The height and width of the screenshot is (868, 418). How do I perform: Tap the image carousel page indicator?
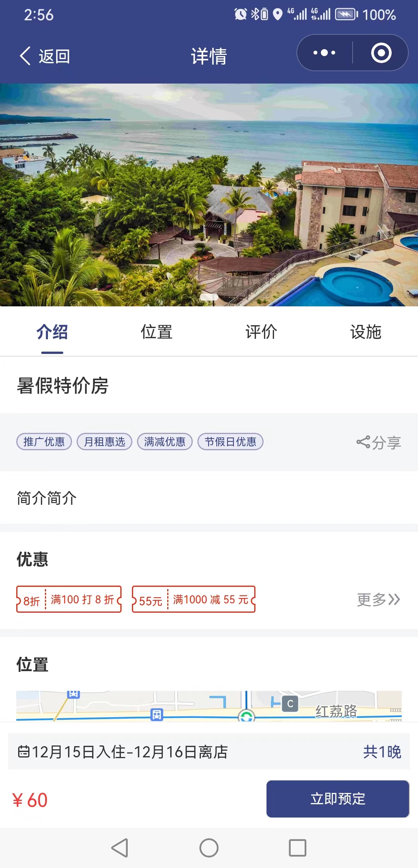coord(209,297)
